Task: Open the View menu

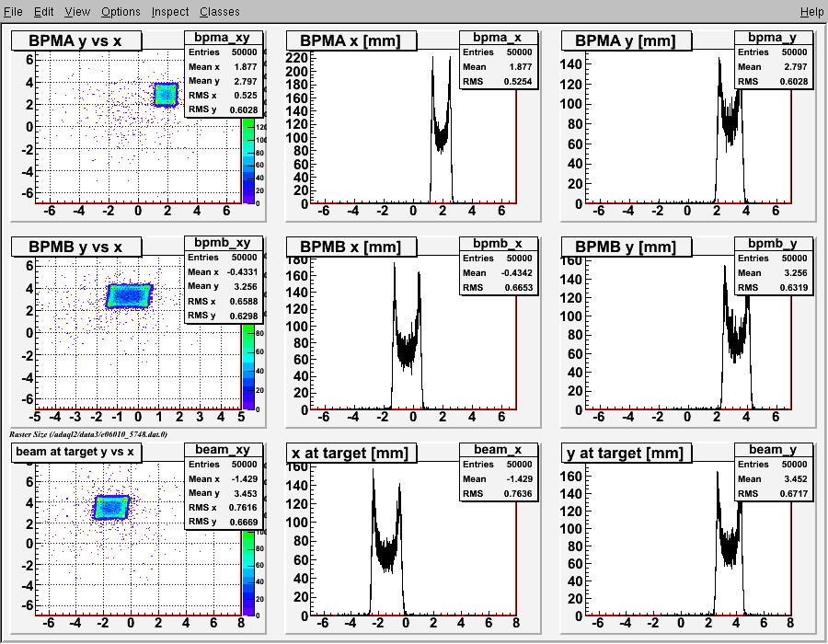Action: tap(77, 12)
